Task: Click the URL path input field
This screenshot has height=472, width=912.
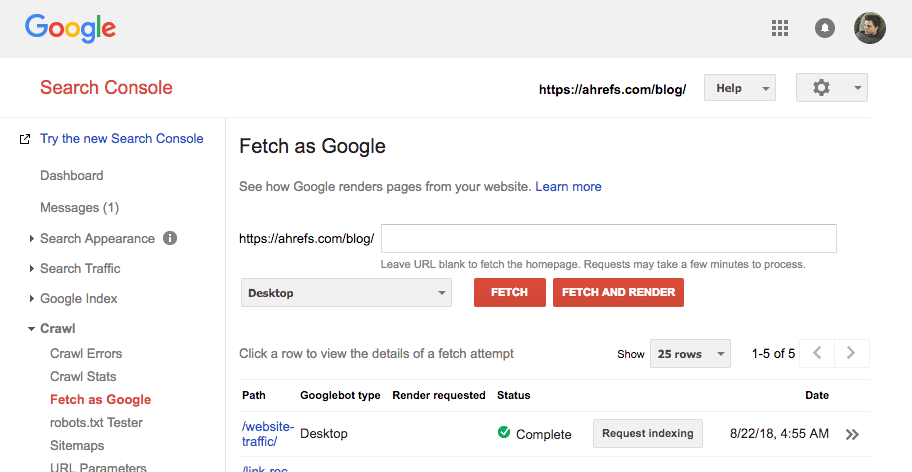Action: pos(608,239)
